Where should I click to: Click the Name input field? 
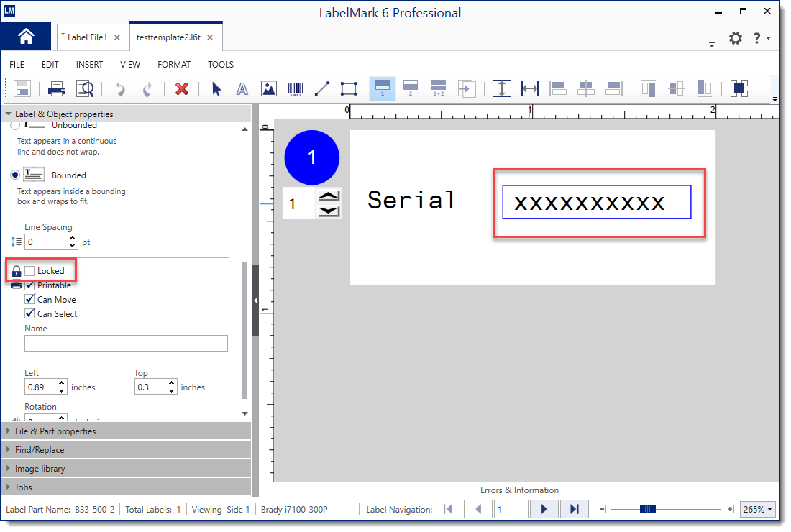point(126,344)
